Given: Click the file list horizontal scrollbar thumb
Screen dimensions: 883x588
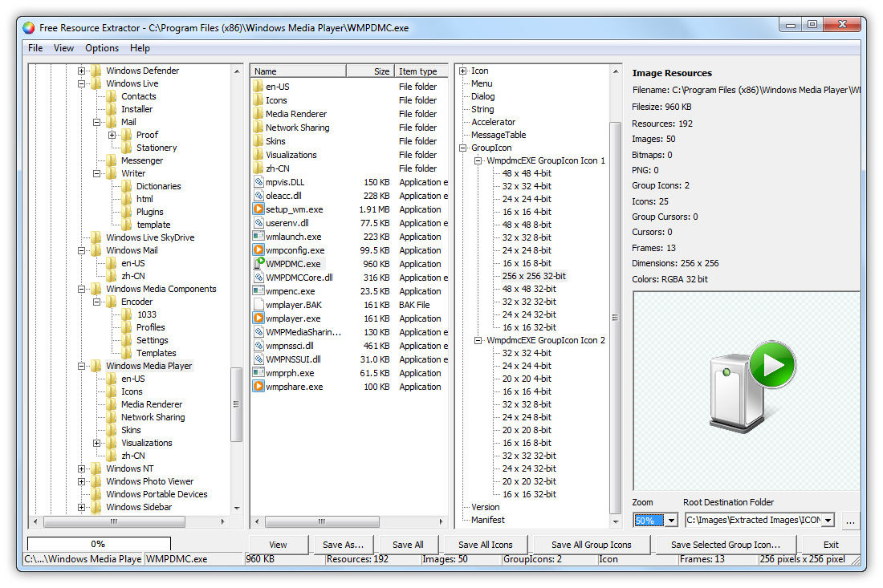Looking at the screenshot, I should point(322,521).
